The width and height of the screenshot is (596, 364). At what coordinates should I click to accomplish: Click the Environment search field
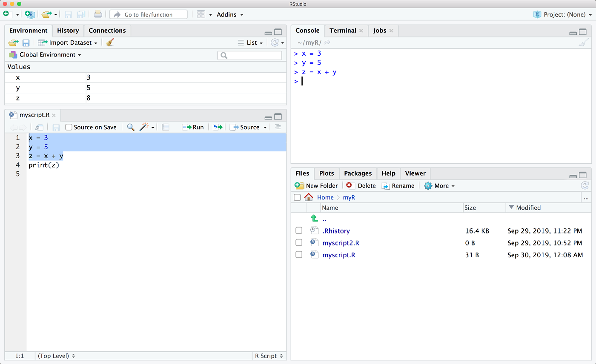tap(249, 55)
